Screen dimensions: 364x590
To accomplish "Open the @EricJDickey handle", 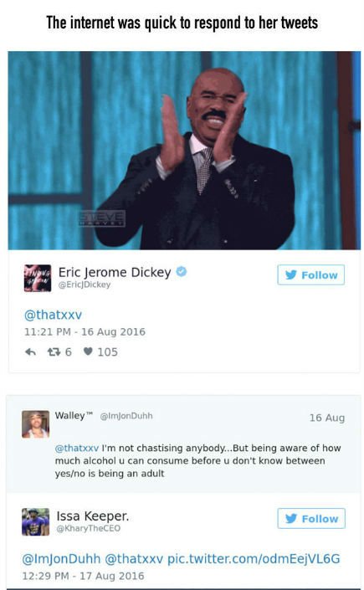I will 85,285.
